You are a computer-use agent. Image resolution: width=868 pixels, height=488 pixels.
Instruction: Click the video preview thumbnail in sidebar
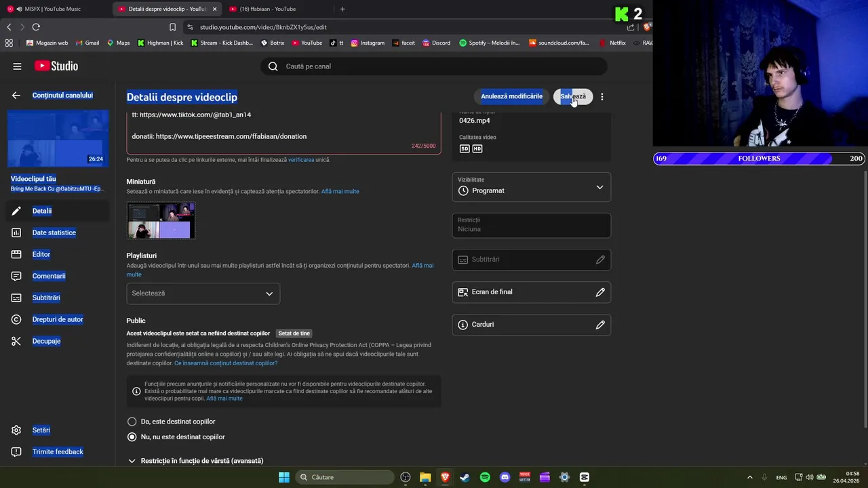click(x=58, y=138)
